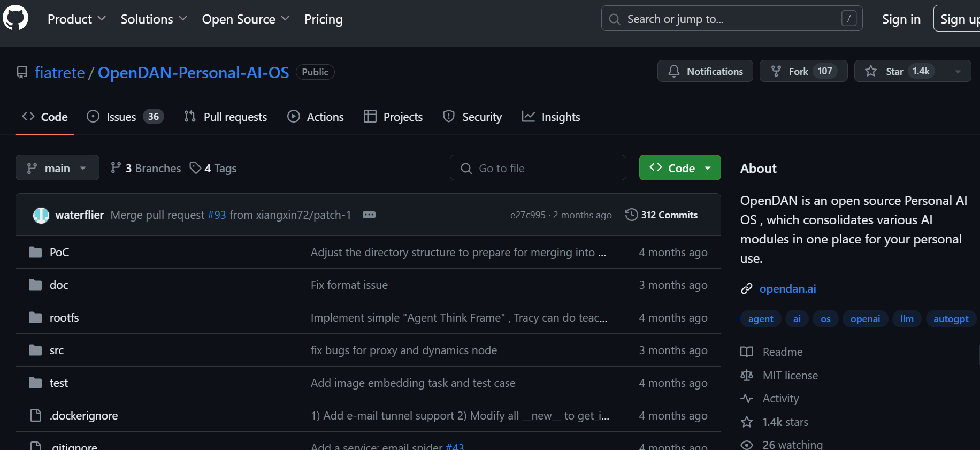Open 'Add image embedding task and test case' commit
The width and height of the screenshot is (980, 450).
coord(413,383)
